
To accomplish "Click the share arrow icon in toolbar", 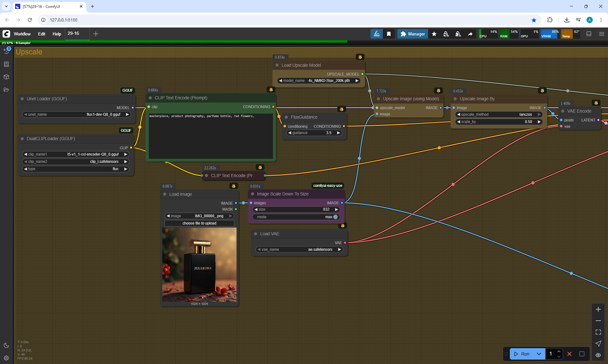I will (470, 34).
